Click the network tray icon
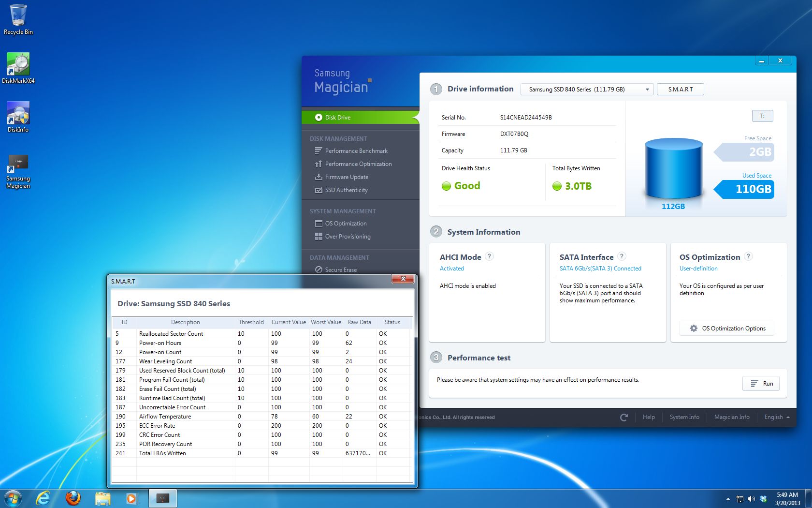 tap(739, 499)
